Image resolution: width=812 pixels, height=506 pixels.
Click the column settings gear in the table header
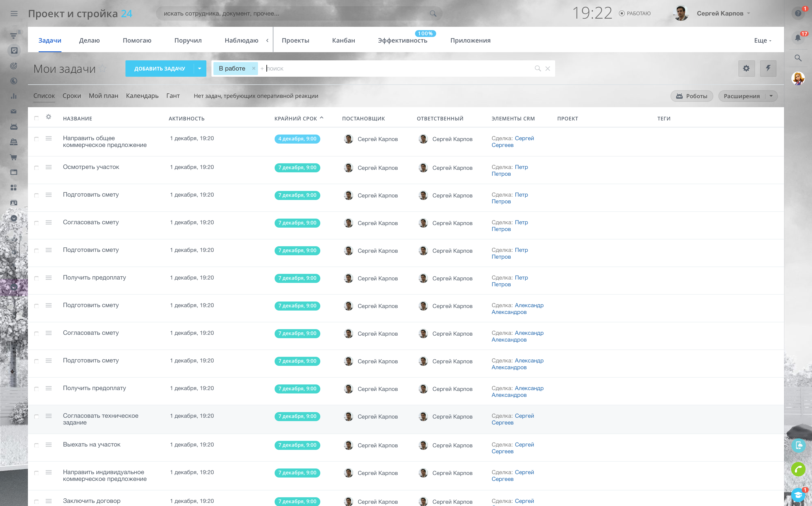pyautogui.click(x=48, y=117)
